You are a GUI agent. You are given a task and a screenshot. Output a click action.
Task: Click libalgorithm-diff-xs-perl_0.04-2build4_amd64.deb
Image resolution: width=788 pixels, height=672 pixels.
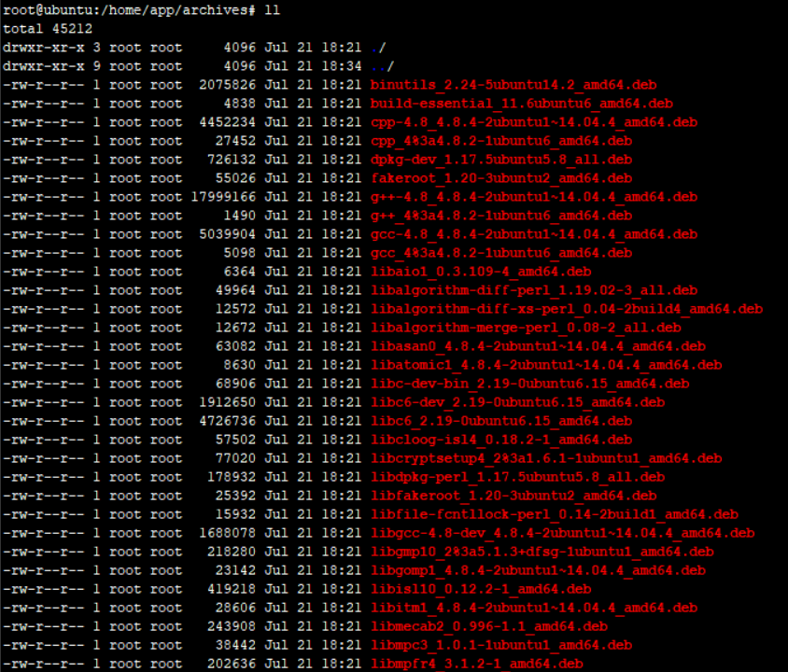point(567,309)
